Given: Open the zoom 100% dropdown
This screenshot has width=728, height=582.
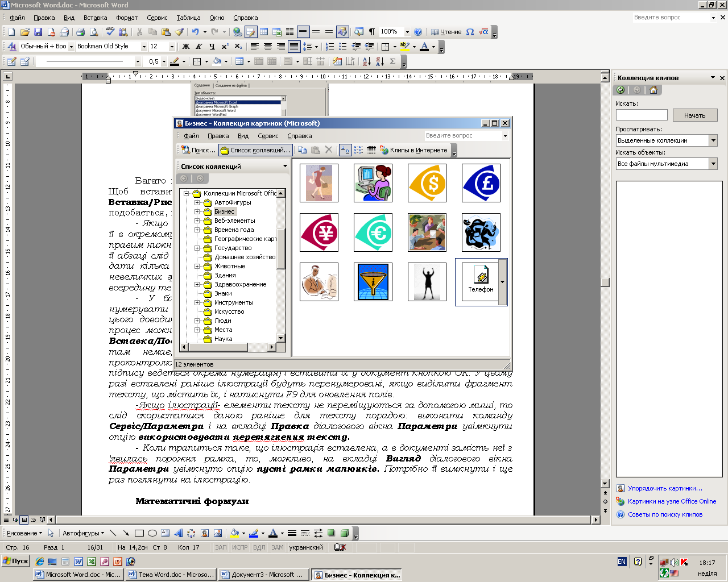Looking at the screenshot, I should pos(407,32).
